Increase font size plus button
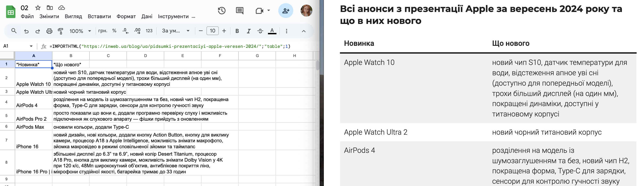This screenshot has height=186, width=644. click(224, 31)
